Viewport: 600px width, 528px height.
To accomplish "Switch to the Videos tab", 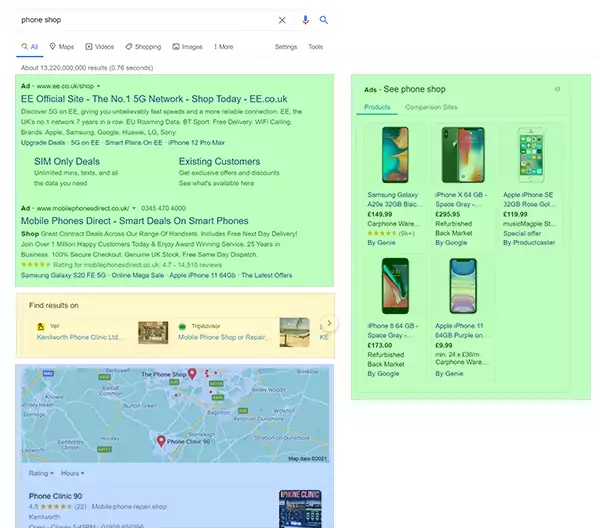I will point(99,47).
